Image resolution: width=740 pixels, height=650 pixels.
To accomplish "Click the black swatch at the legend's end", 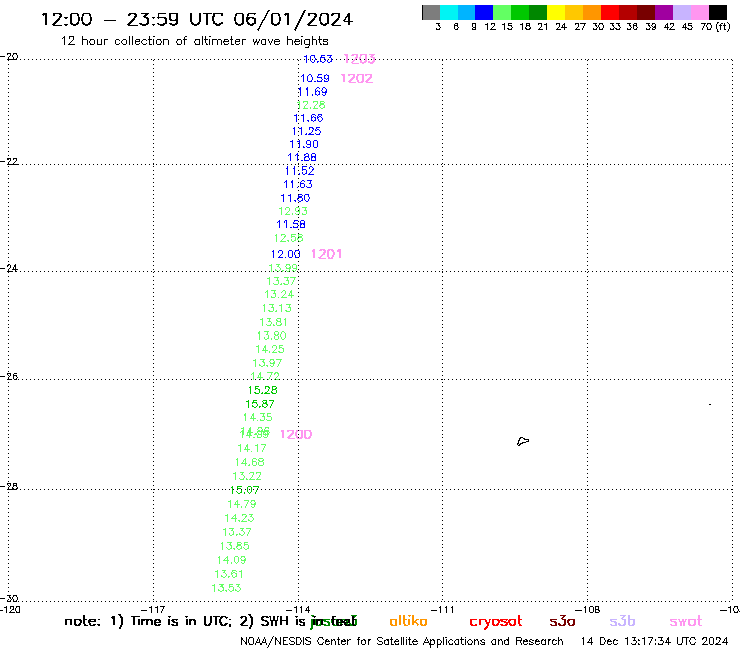I will (x=718, y=12).
